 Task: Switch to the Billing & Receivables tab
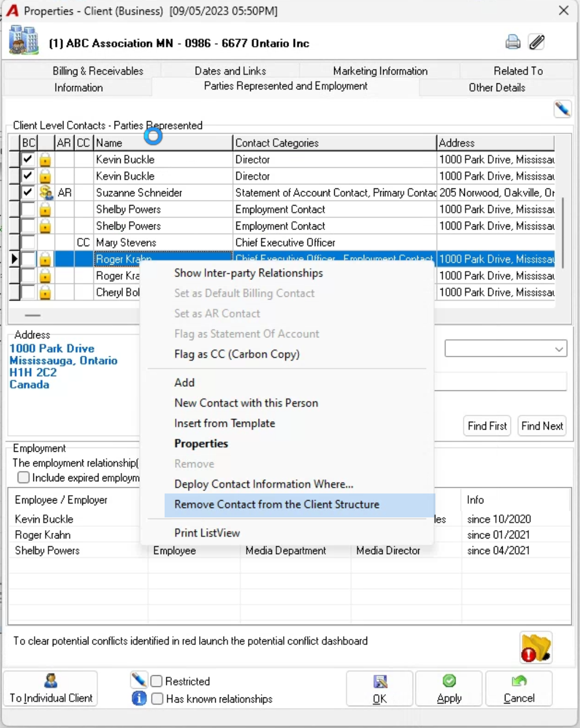[x=98, y=71]
